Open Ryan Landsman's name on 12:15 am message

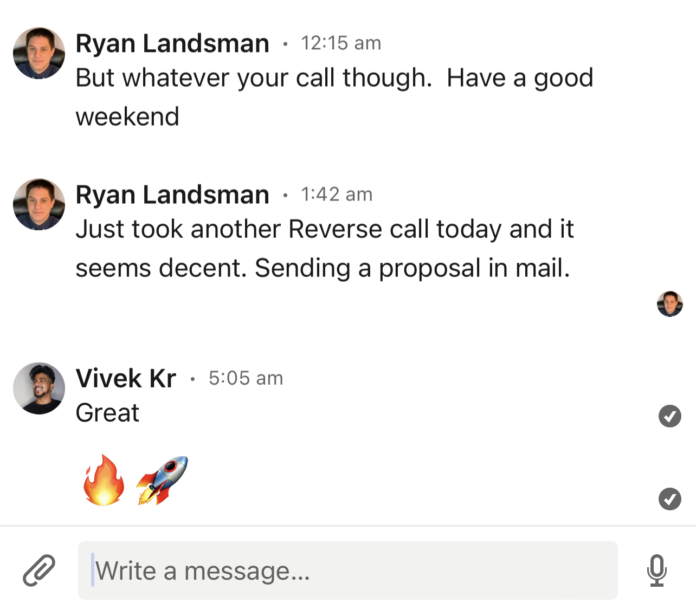(172, 43)
